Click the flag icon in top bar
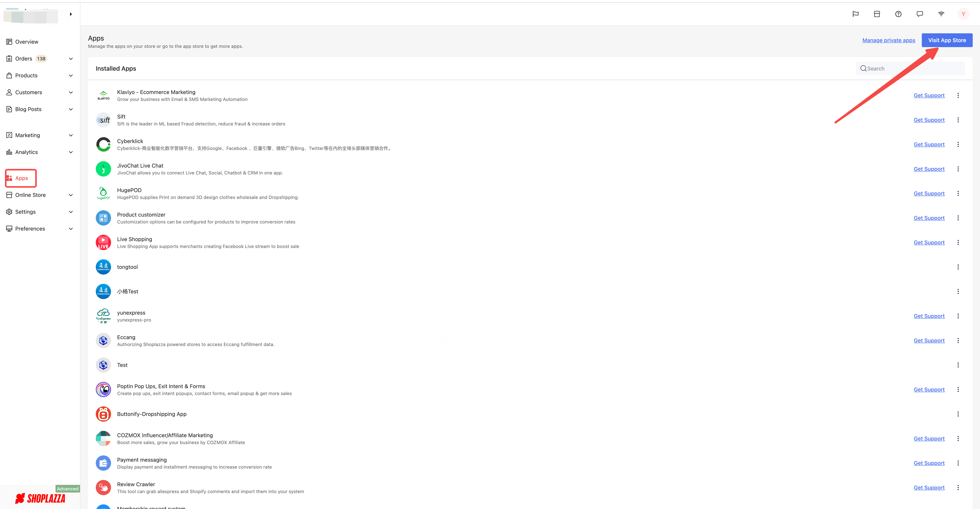The height and width of the screenshot is (509, 980). [x=855, y=14]
